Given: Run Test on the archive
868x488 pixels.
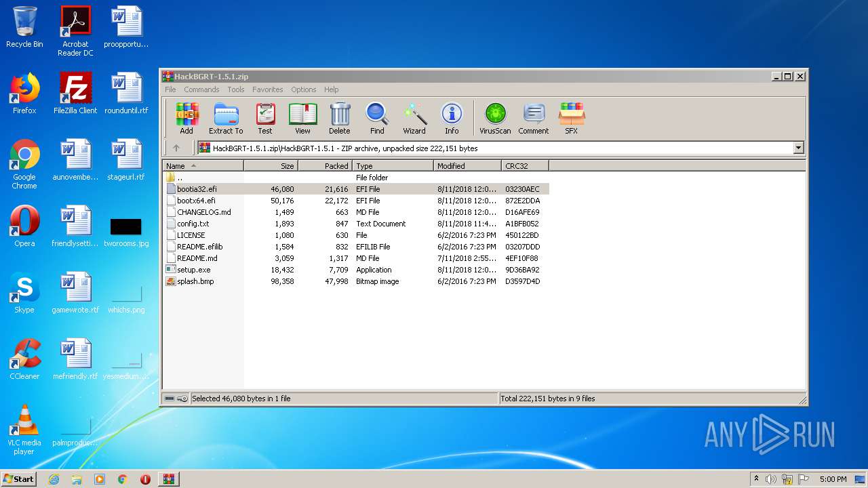Looking at the screenshot, I should pos(265,119).
